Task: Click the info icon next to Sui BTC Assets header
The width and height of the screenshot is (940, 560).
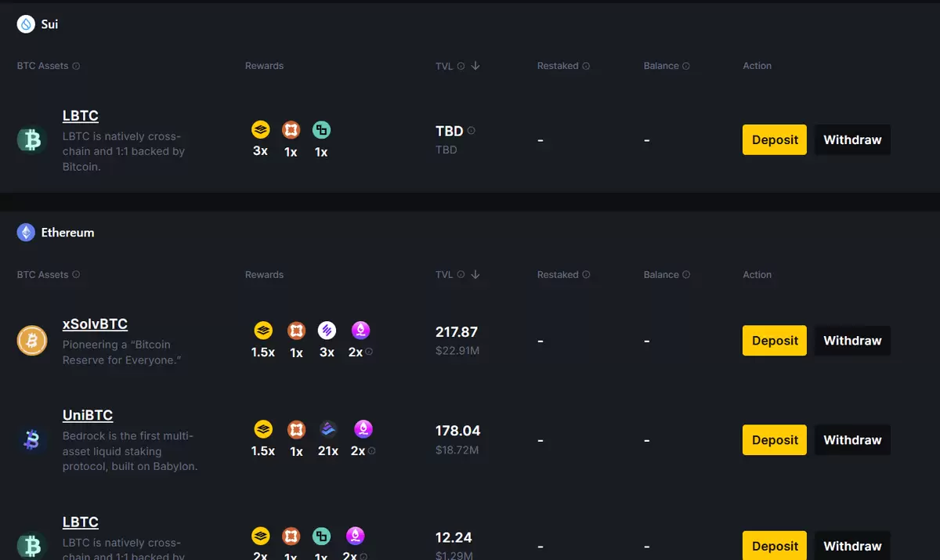Action: (76, 66)
